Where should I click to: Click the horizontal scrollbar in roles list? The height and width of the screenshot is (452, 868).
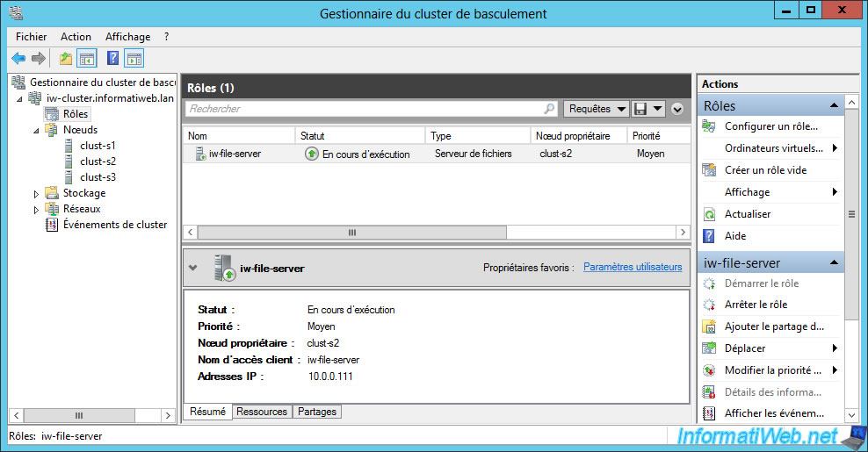tap(351, 233)
